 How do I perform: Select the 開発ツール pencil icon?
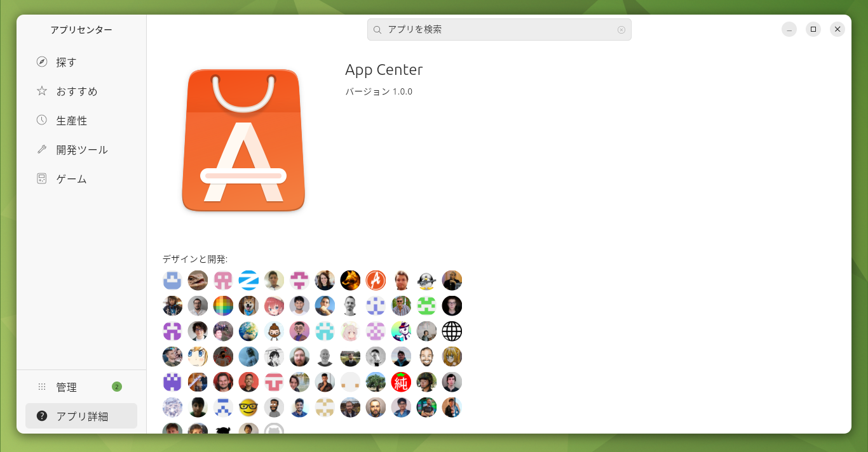tap(41, 149)
